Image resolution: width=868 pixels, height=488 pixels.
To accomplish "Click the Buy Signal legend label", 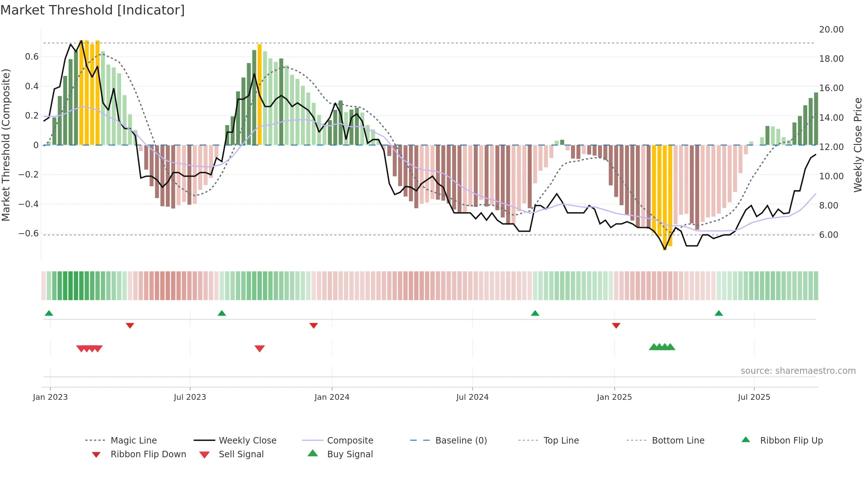I will pyautogui.click(x=350, y=454).
